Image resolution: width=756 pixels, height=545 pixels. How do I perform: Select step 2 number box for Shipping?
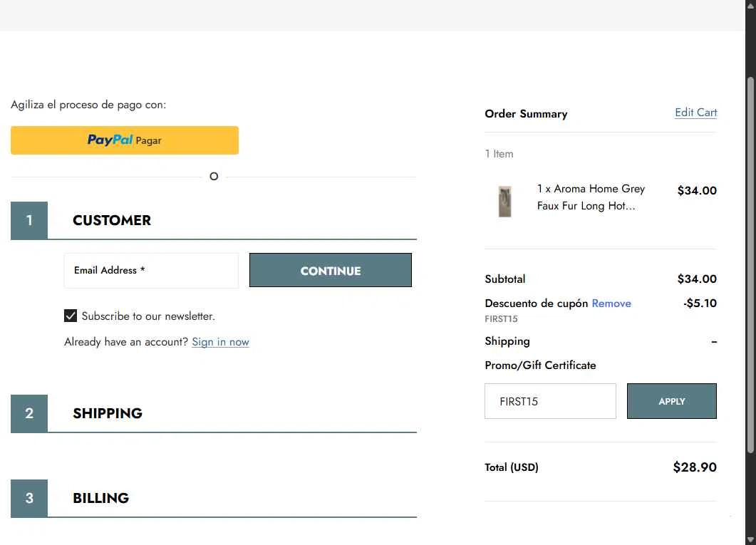29,413
